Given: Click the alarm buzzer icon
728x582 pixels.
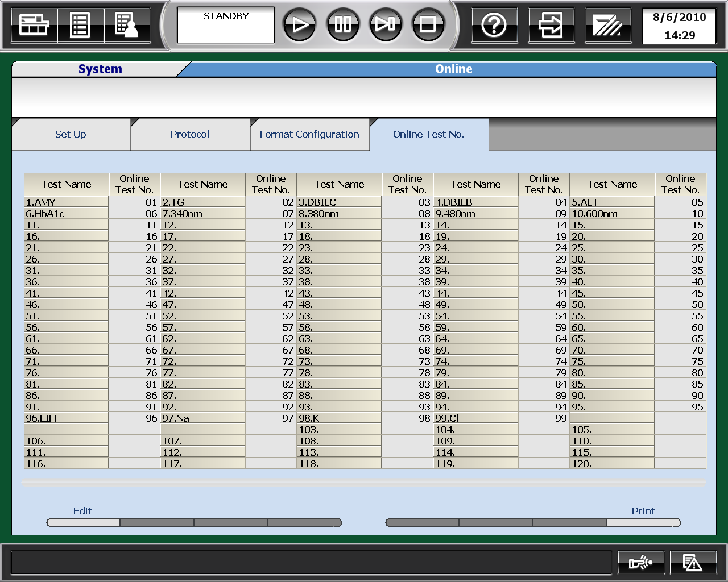Looking at the screenshot, I should click(640, 563).
